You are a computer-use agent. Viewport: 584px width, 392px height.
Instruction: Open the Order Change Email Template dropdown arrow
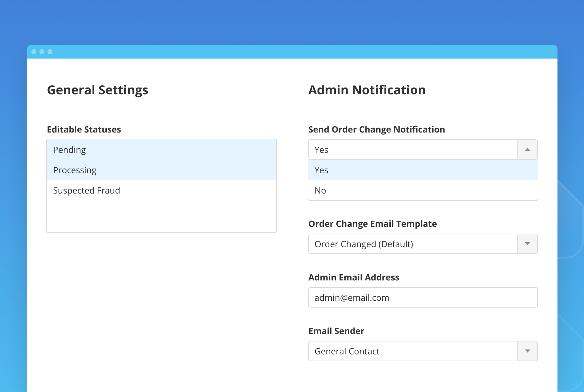(527, 244)
